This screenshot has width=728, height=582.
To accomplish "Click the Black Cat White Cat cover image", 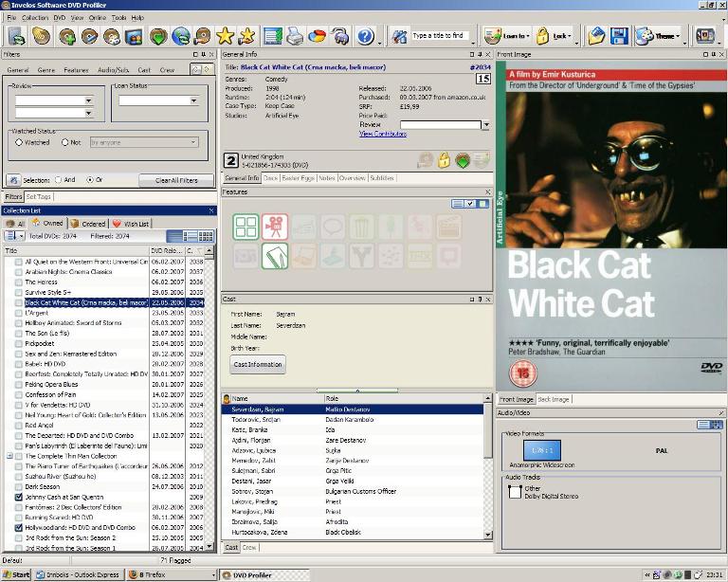I will click(x=611, y=226).
